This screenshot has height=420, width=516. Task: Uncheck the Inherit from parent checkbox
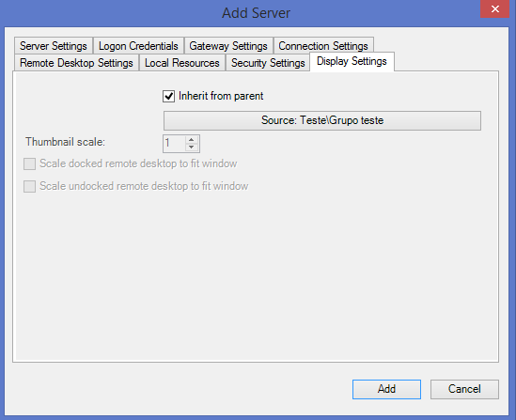pyautogui.click(x=168, y=97)
